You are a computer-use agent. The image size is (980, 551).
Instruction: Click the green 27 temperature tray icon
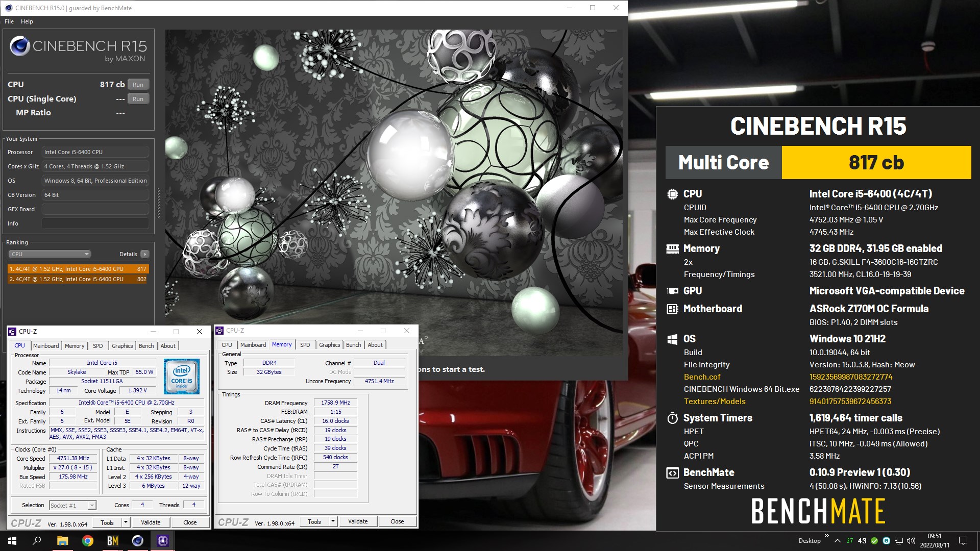pyautogui.click(x=850, y=541)
